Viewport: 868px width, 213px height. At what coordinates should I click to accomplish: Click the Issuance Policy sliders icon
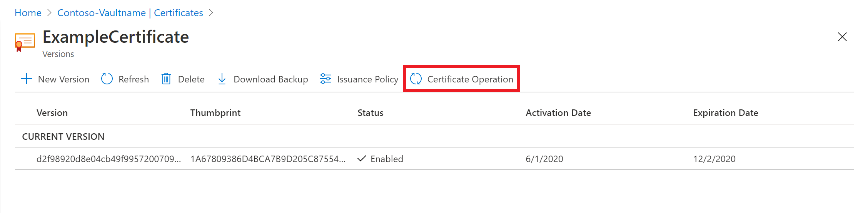(x=325, y=79)
